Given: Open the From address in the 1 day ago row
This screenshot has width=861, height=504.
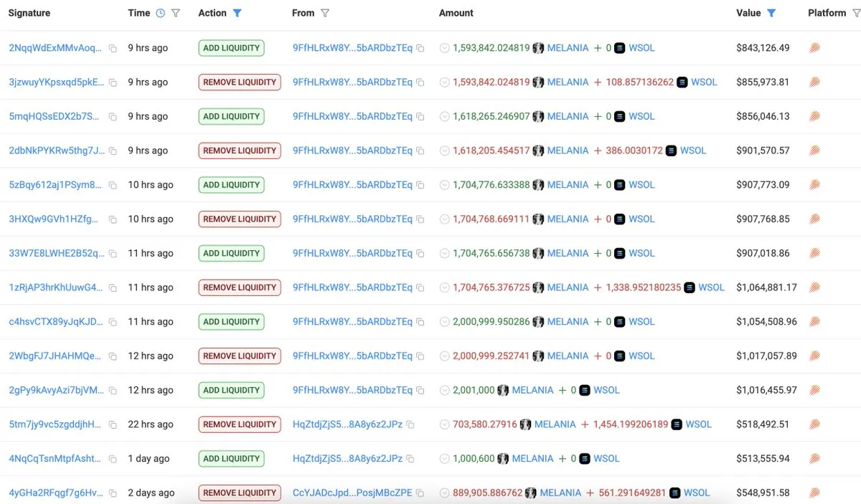Looking at the screenshot, I should point(347,459).
